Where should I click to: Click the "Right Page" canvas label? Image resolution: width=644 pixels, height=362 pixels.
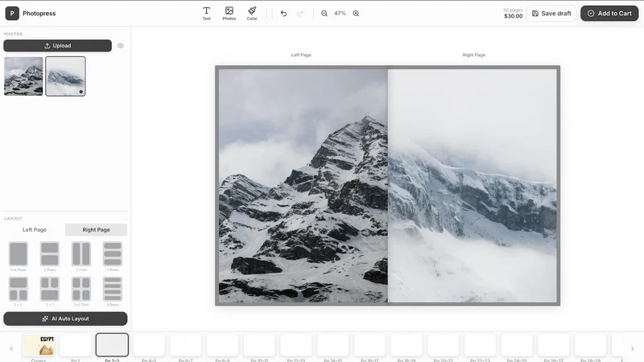[474, 55]
